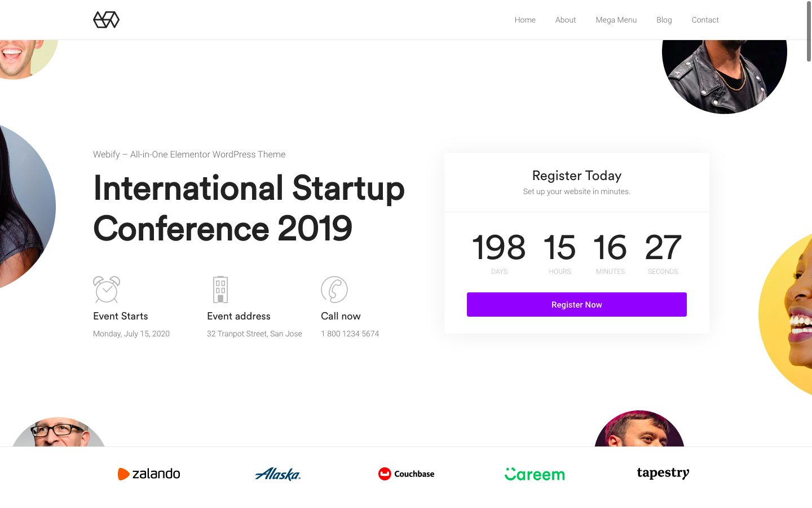Click the Call now label

pyautogui.click(x=341, y=316)
